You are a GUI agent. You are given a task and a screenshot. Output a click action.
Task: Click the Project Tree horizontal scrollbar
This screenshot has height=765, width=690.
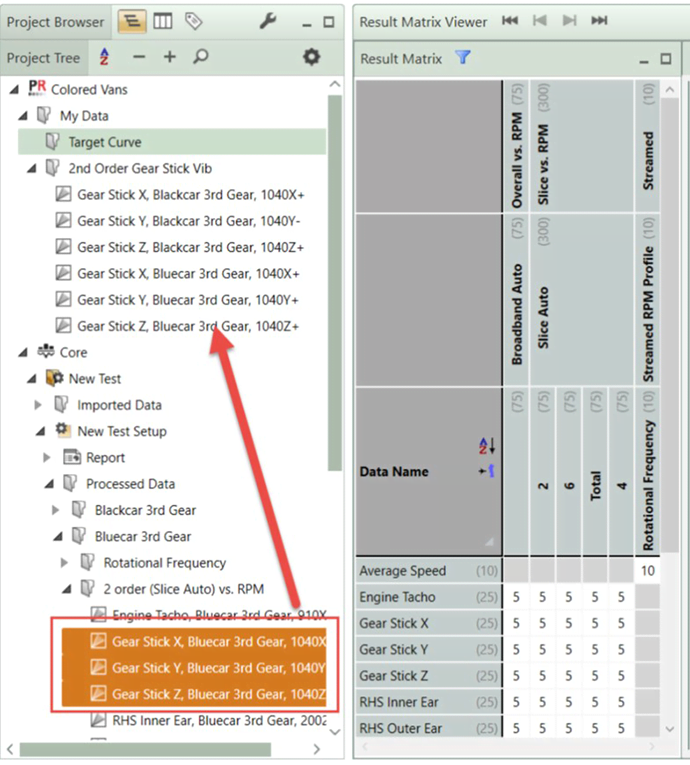point(145,749)
